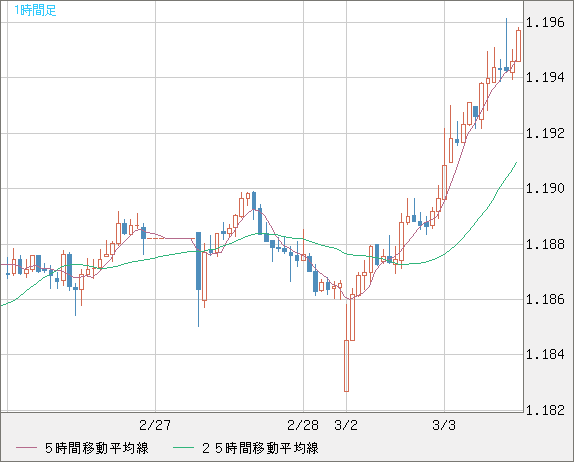Click the 1.186 price axis label
Screen dimensions: 574x462
pyautogui.click(x=545, y=299)
